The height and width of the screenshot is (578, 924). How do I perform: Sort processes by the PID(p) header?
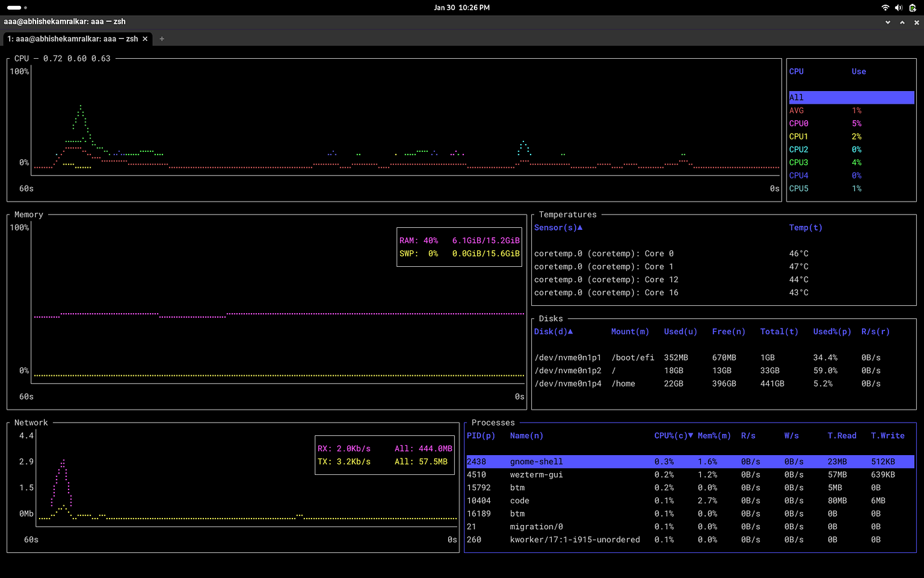click(x=480, y=435)
